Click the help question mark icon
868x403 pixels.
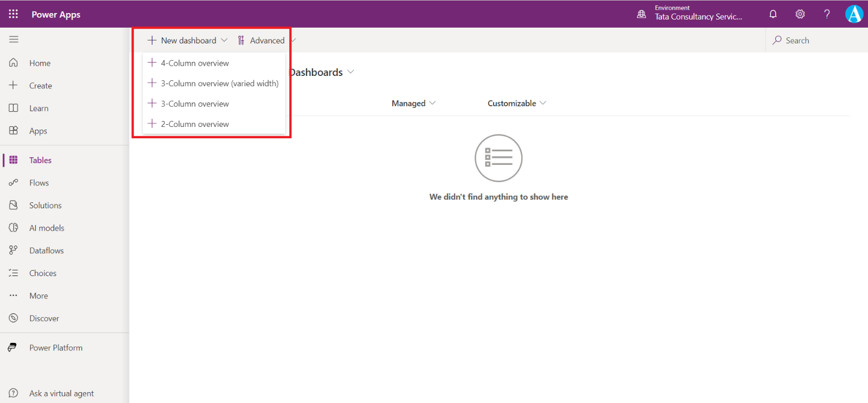(x=827, y=14)
